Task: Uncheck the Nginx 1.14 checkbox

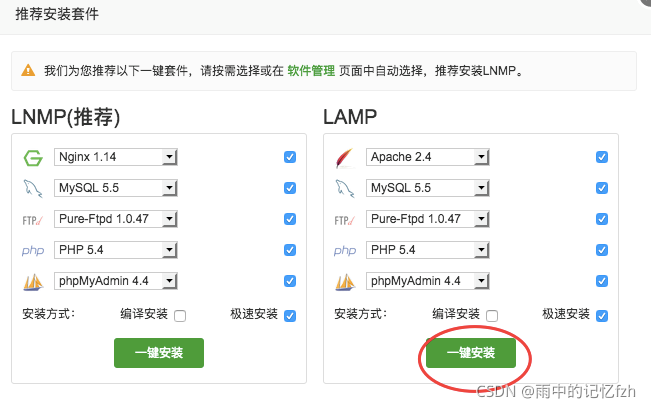Action: click(x=290, y=157)
